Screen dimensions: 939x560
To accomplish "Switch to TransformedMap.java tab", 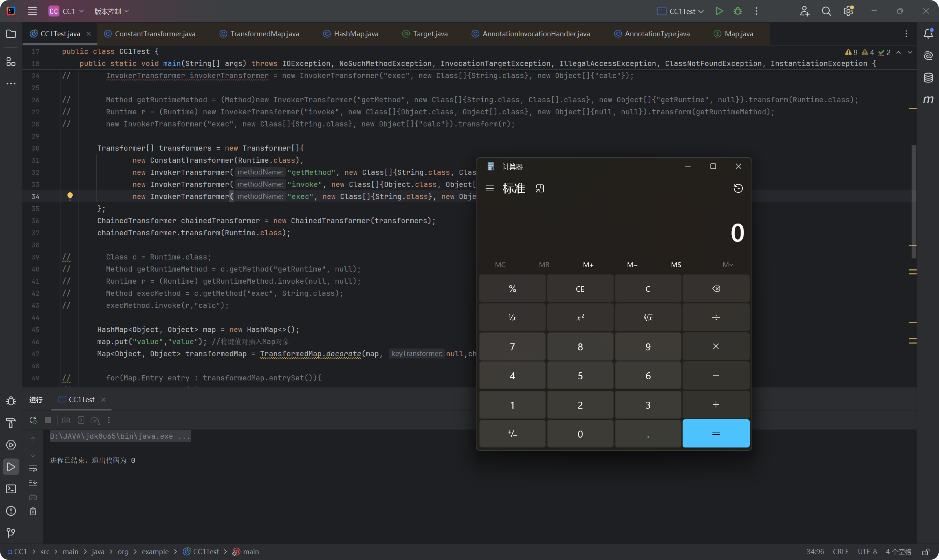I will (x=260, y=34).
